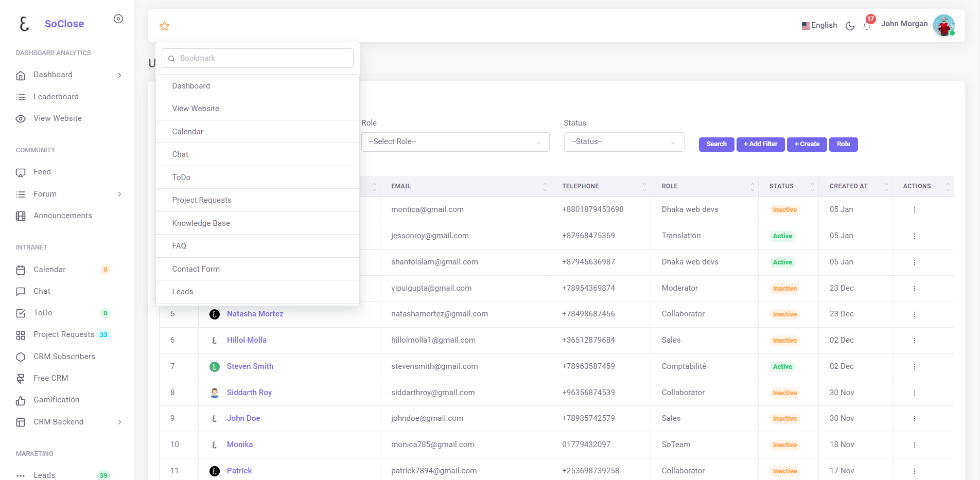Open the English language selector

[819, 25]
